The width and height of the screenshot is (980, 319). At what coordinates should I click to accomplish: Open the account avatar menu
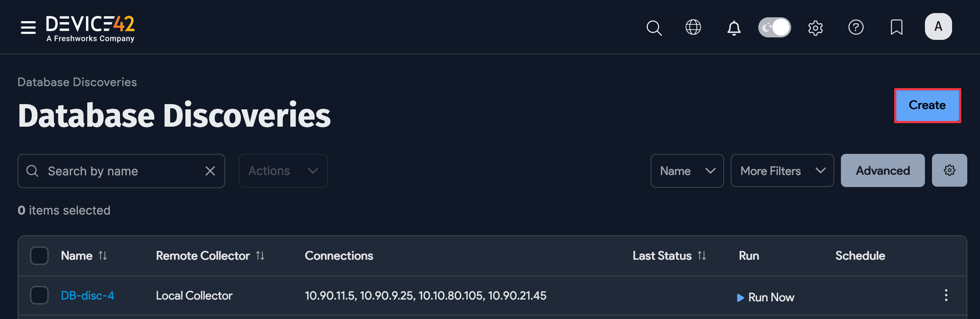[938, 26]
